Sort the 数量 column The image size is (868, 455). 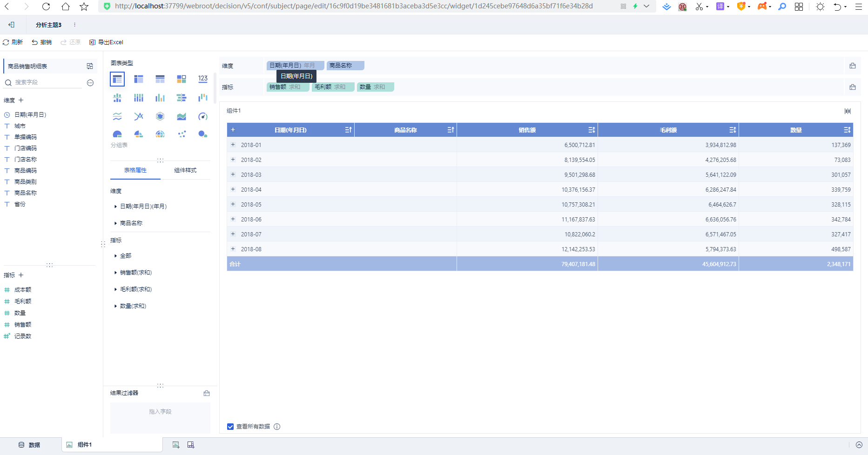(847, 130)
